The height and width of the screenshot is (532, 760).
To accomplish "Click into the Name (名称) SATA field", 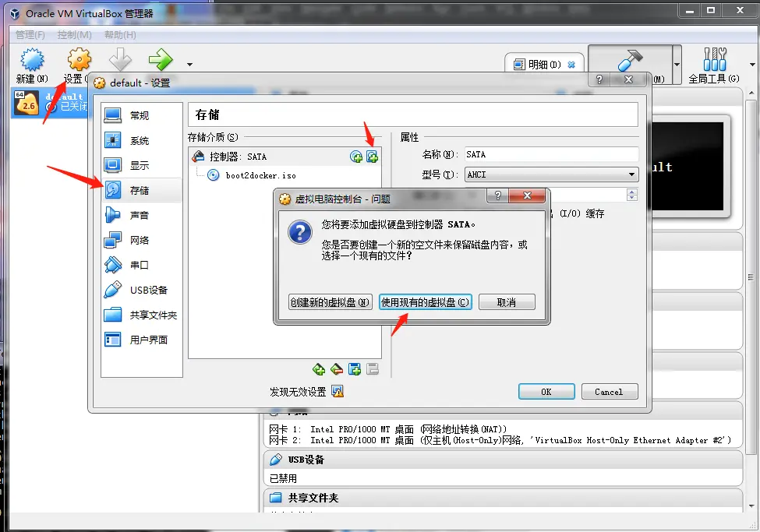I will pyautogui.click(x=552, y=154).
